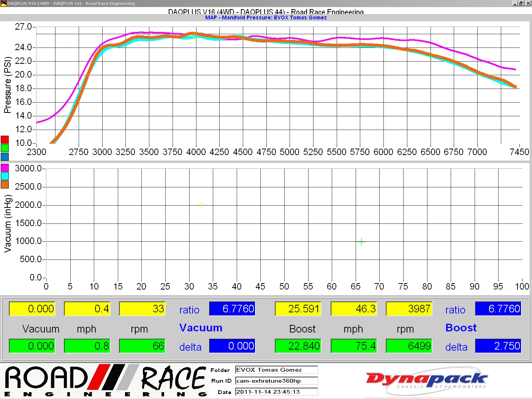Click the Boost panel delta label

pyautogui.click(x=456, y=347)
